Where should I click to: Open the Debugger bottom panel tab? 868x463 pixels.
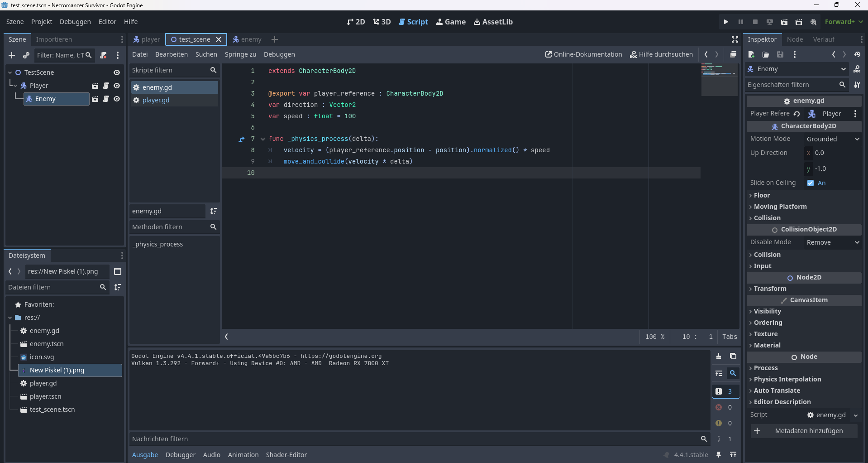point(181,455)
